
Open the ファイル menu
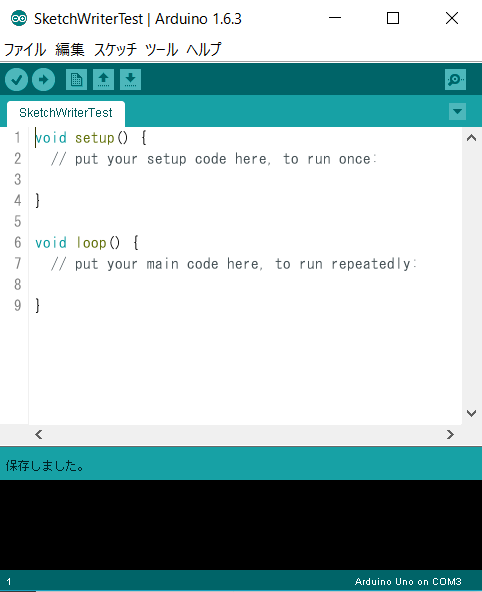click(25, 49)
